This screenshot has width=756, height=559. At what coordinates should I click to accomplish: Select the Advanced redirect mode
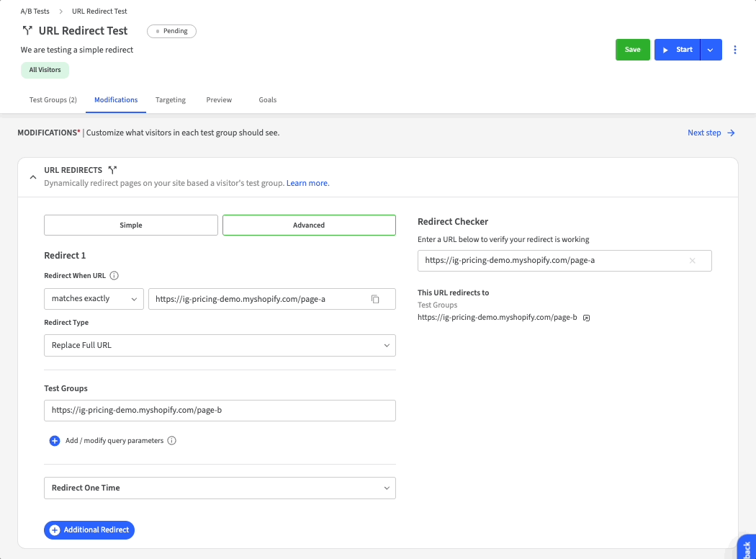[x=309, y=225]
